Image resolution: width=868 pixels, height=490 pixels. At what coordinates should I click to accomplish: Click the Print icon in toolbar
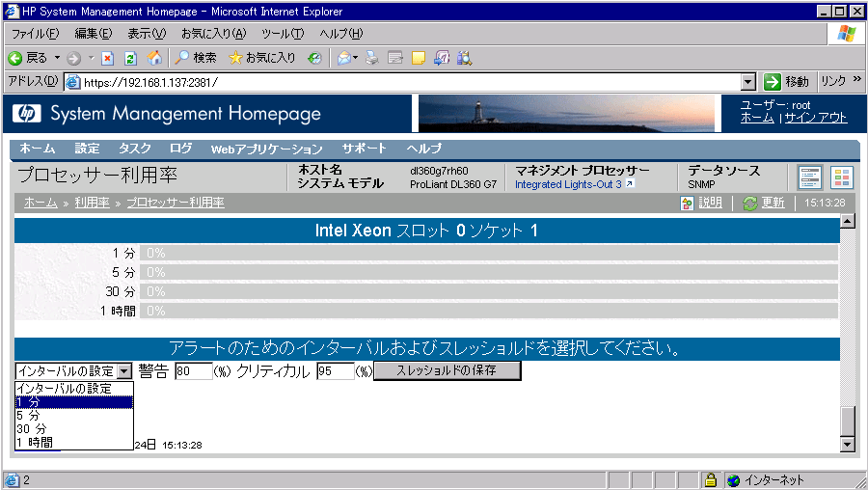tap(372, 58)
